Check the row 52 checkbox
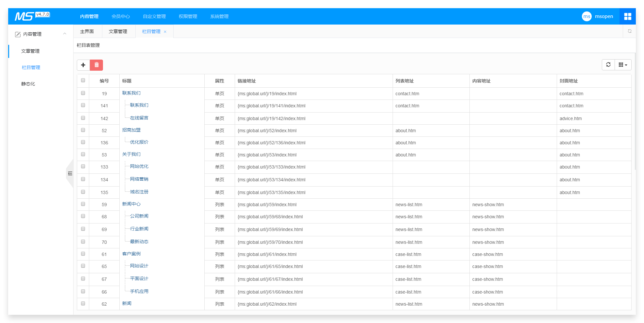The width and height of the screenshot is (644, 323). tap(83, 130)
